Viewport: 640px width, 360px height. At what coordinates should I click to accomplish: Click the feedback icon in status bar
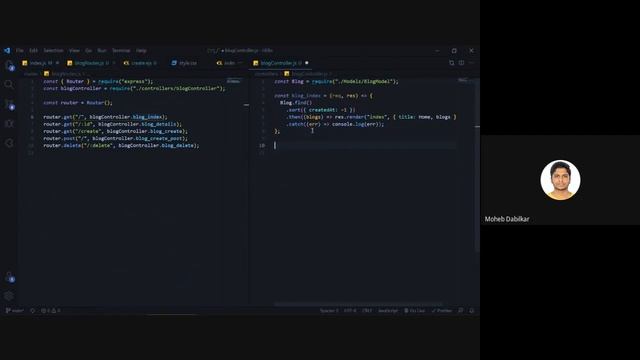pyautogui.click(x=461, y=311)
